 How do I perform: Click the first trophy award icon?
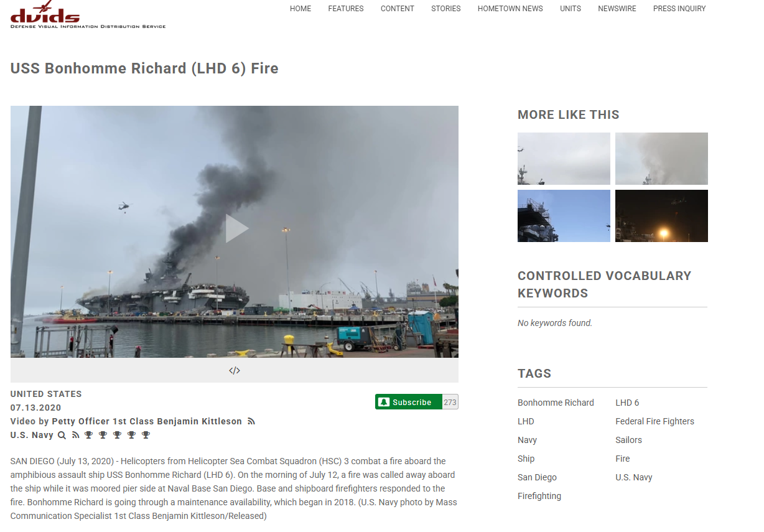point(89,435)
